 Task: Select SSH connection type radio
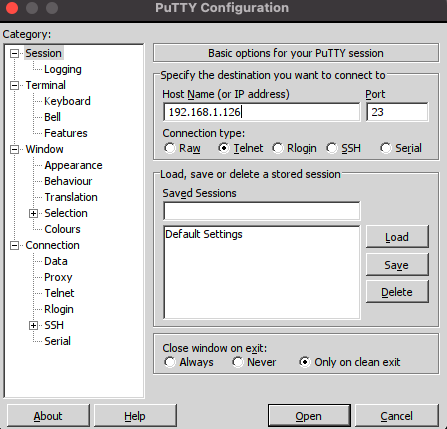[332, 148]
